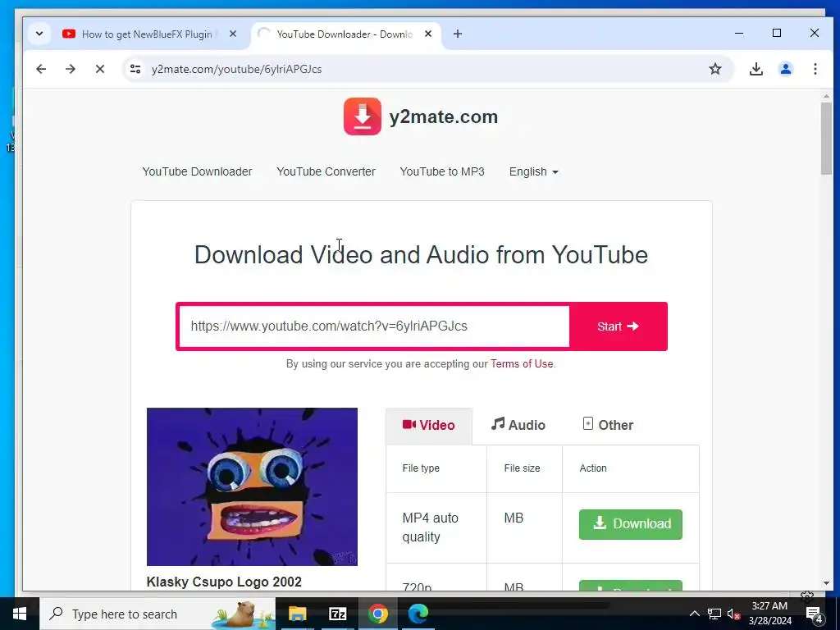Click the y2mate red download logo icon
This screenshot has width=840, height=630.
(362, 116)
